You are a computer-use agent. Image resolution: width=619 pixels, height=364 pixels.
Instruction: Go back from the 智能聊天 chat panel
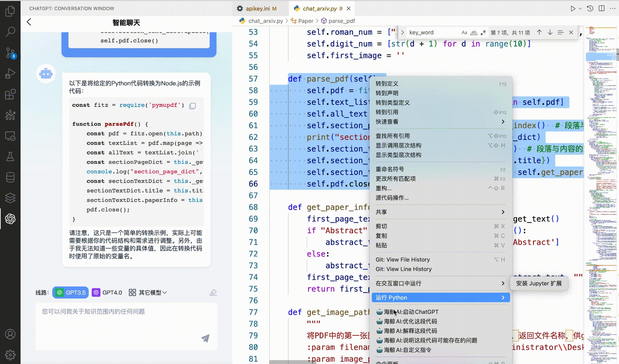(29, 22)
